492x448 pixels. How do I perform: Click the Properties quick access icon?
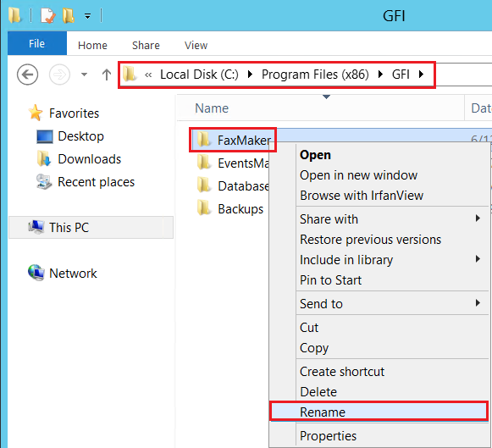coord(48,15)
